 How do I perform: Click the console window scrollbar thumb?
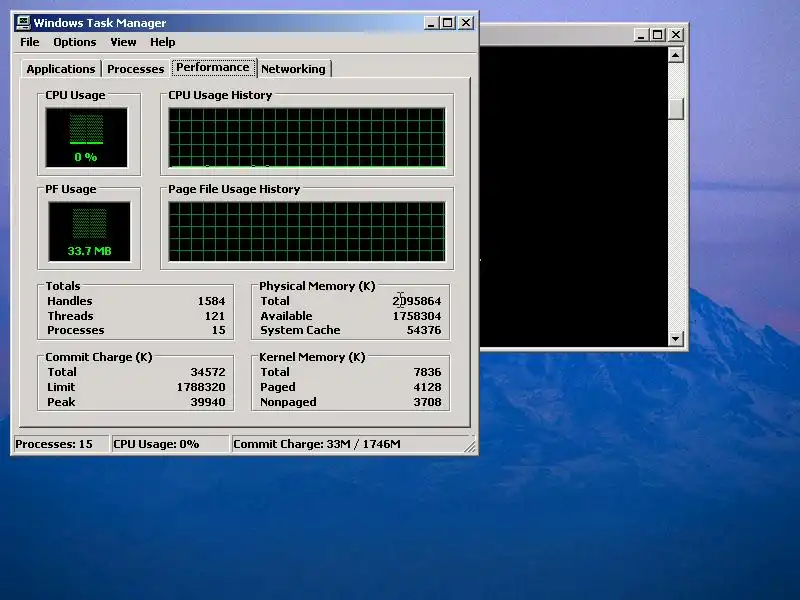676,109
